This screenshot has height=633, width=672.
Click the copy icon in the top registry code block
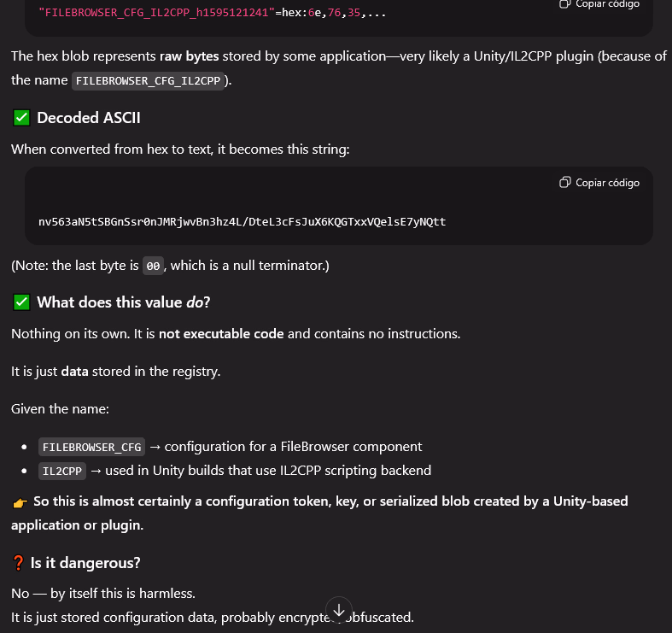click(x=565, y=4)
